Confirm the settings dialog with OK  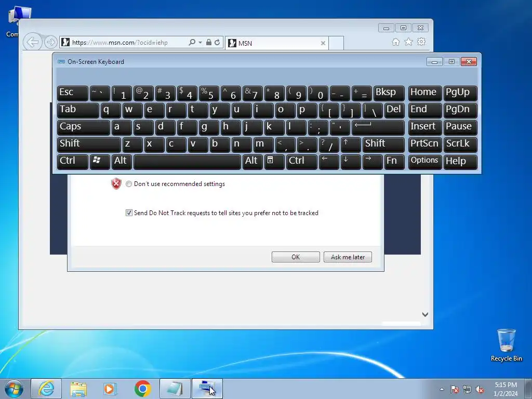[x=296, y=257]
